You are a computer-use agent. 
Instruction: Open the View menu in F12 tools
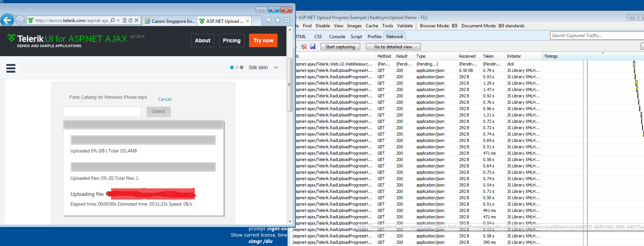click(x=338, y=26)
